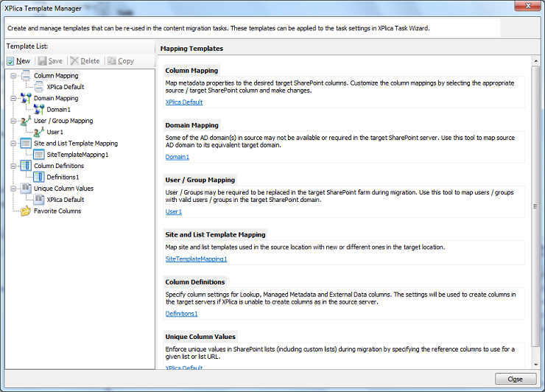Open XPlica Default link under Unique Column Values
The height and width of the screenshot is (392, 545).
click(x=184, y=367)
